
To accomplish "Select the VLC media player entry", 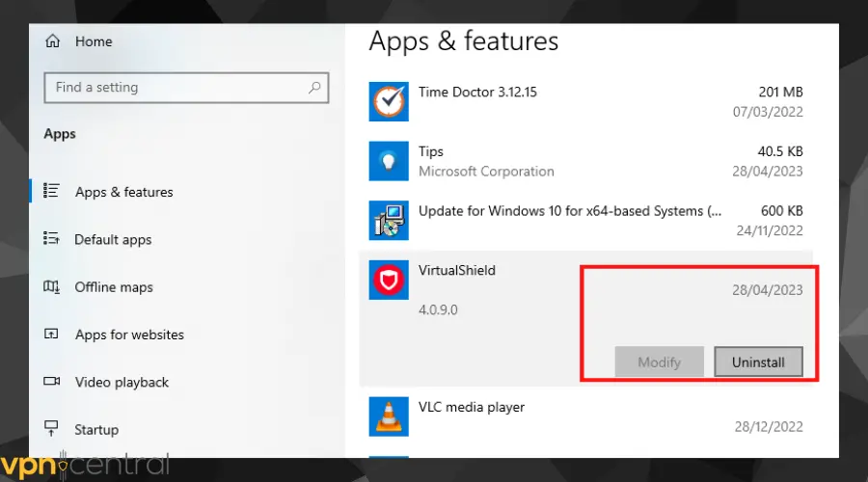I will 472,407.
